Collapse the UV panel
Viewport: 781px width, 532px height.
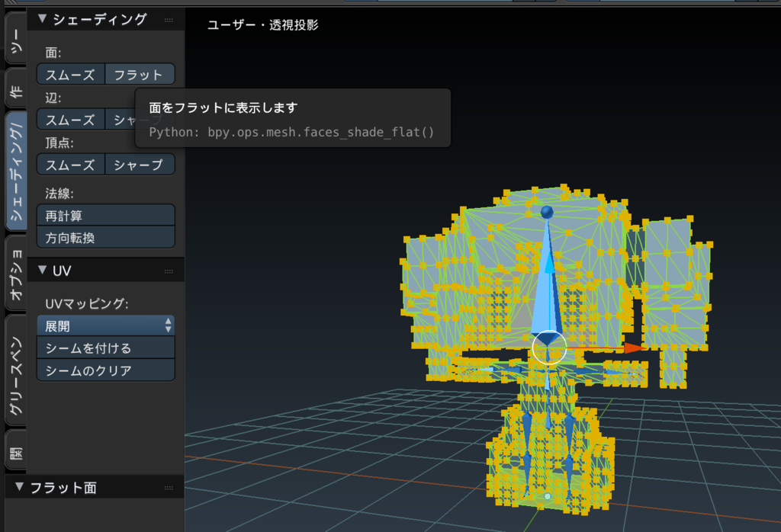tap(43, 271)
